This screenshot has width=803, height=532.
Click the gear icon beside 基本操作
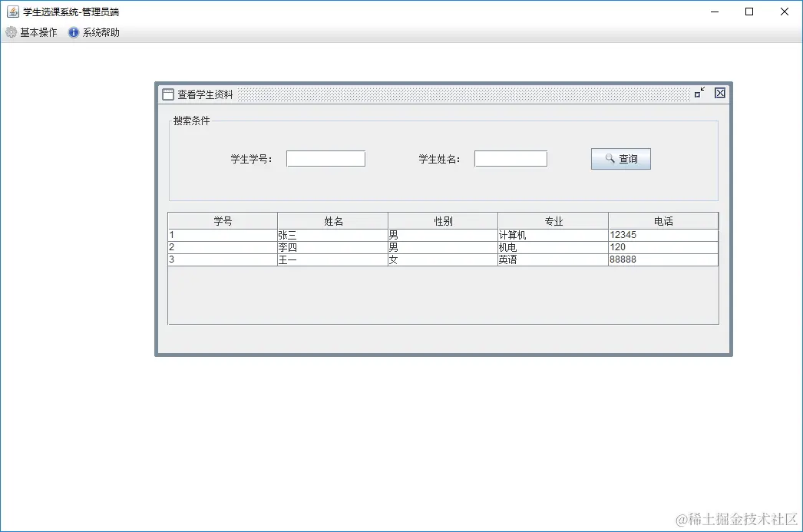[x=11, y=32]
